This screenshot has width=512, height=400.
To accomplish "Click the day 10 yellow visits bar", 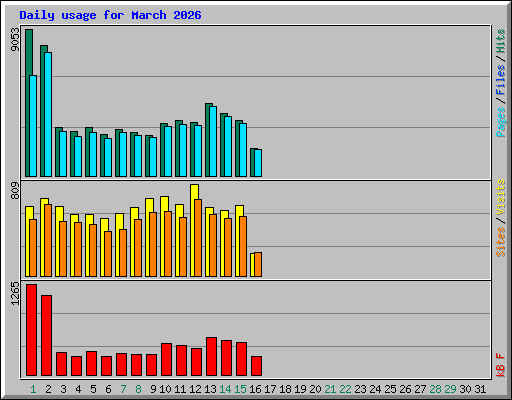I will (x=162, y=236).
